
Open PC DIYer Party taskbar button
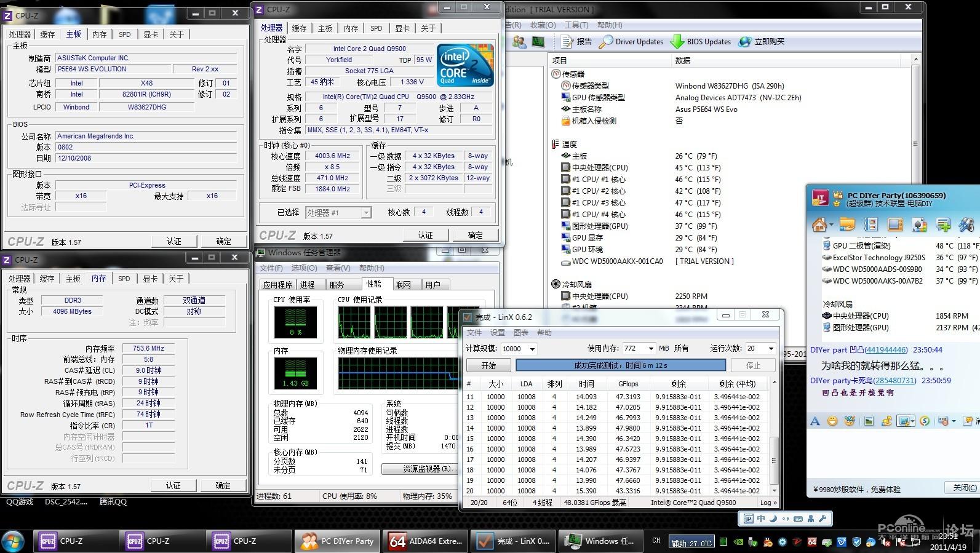pos(338,541)
